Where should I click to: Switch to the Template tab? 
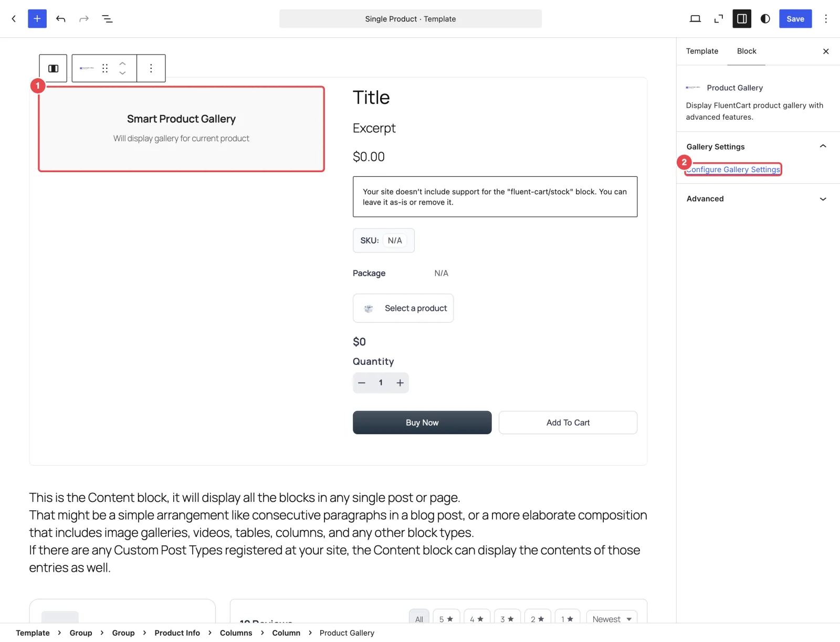point(702,51)
